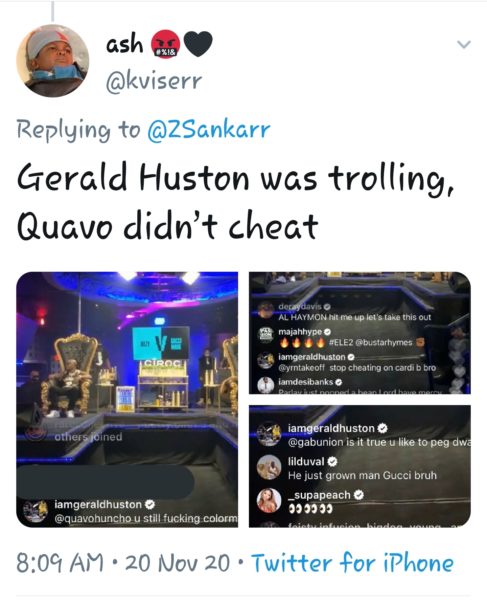The width and height of the screenshot is (487, 600).
Task: Click the angry face emoji in name
Action: click(165, 44)
